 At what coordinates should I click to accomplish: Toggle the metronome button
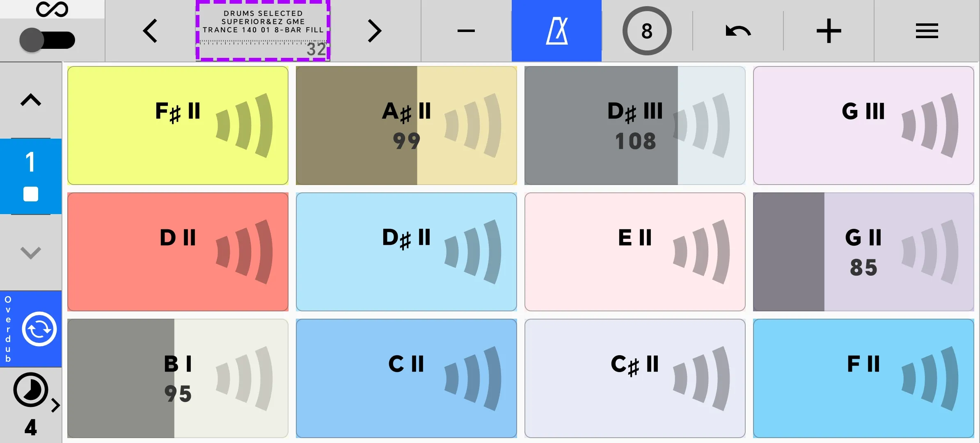point(556,31)
